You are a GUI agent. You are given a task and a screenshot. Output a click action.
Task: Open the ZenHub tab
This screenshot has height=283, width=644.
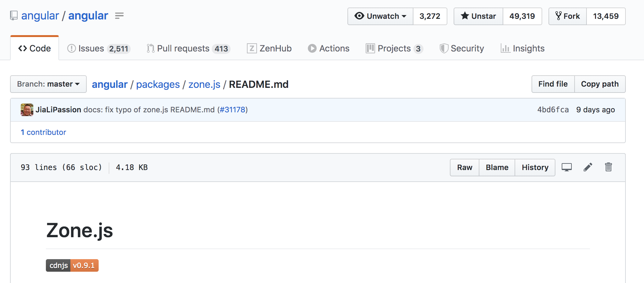[x=269, y=49]
